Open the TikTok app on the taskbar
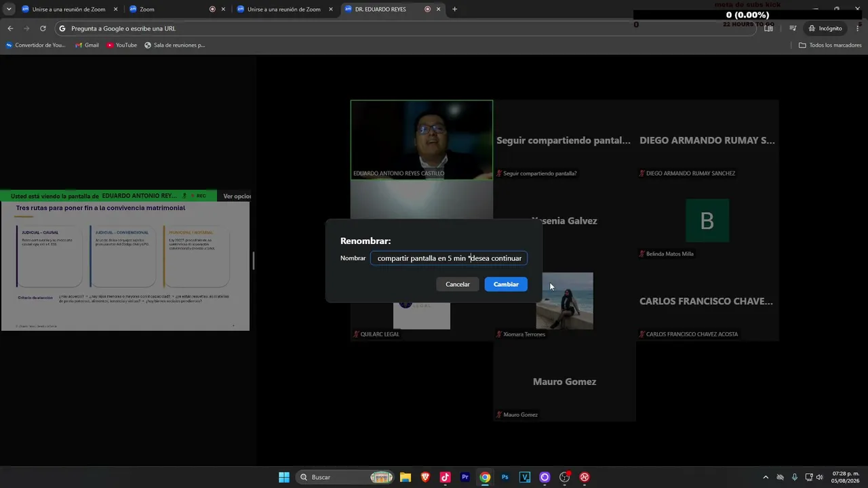The height and width of the screenshot is (488, 868). [445, 477]
